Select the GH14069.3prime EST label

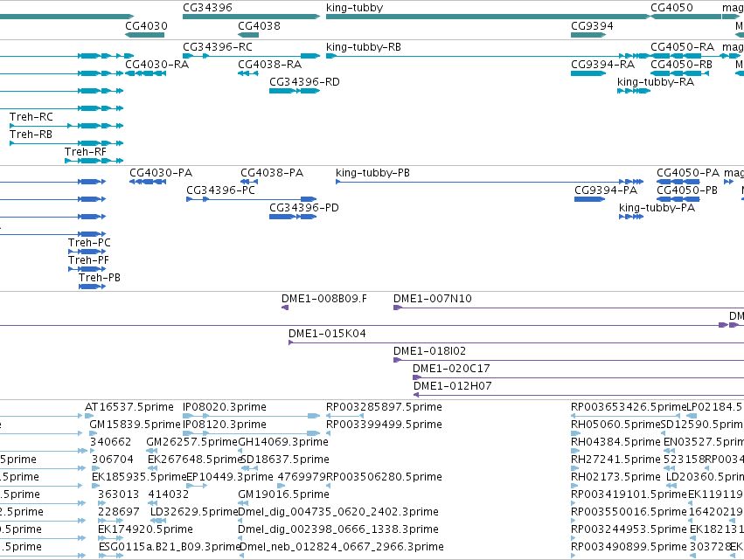pos(283,442)
